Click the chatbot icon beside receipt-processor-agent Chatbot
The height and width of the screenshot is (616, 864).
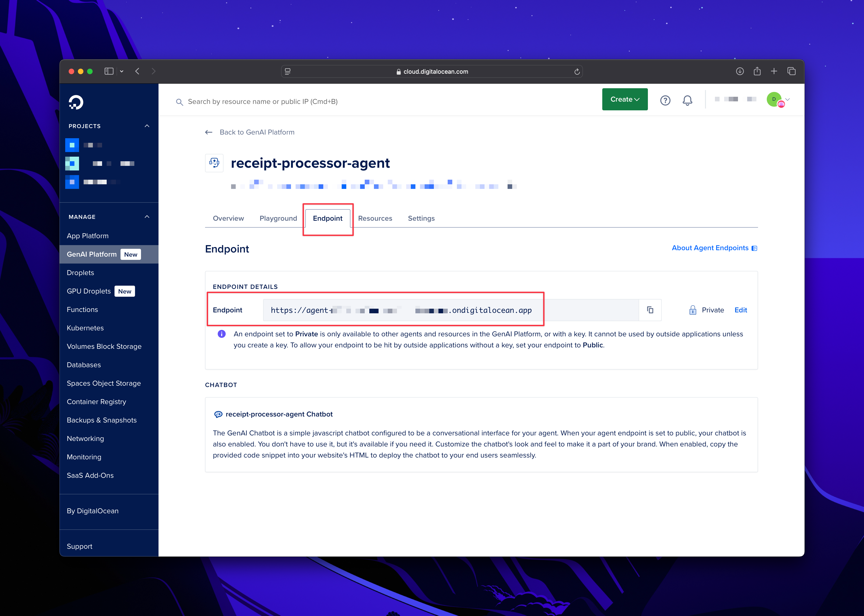(218, 415)
